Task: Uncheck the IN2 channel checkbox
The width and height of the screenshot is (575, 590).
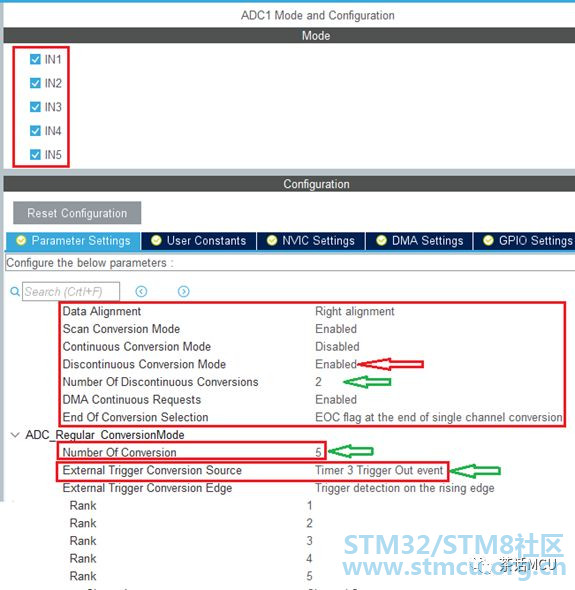Action: (x=35, y=83)
